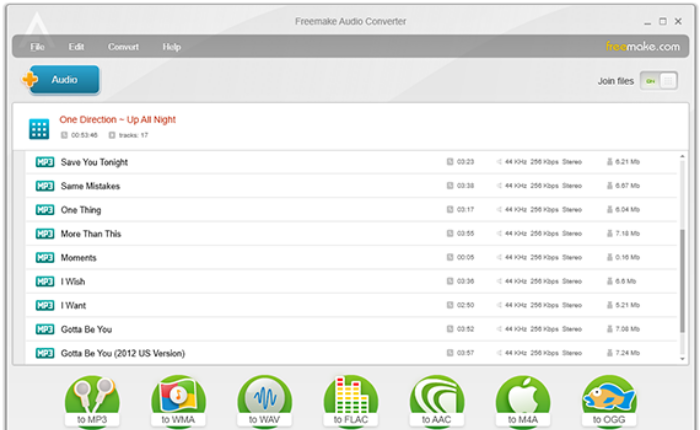Select the Moments track
Image resolution: width=700 pixels, height=430 pixels.
352,257
